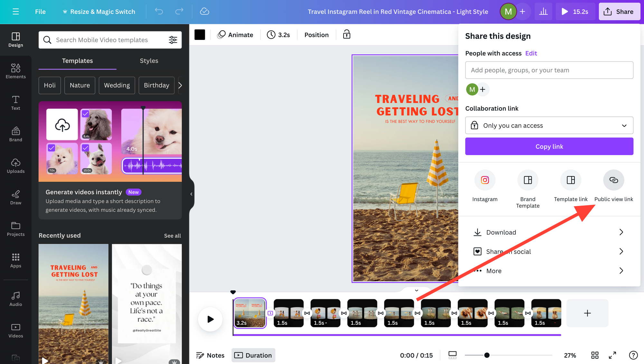Click the Position icon in toolbar
Image resolution: width=644 pixels, height=364 pixels.
317,34
